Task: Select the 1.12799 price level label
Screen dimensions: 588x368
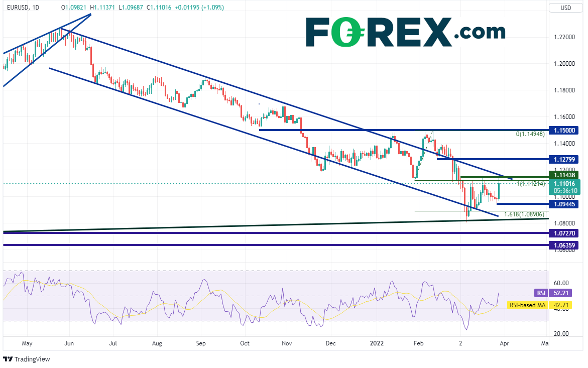Action: point(566,159)
